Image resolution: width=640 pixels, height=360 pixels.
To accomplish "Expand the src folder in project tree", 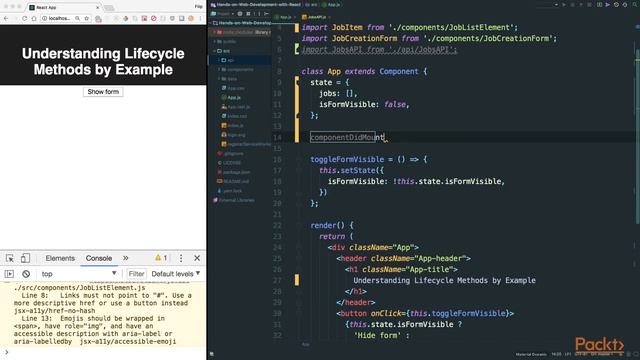I will tap(215, 51).
